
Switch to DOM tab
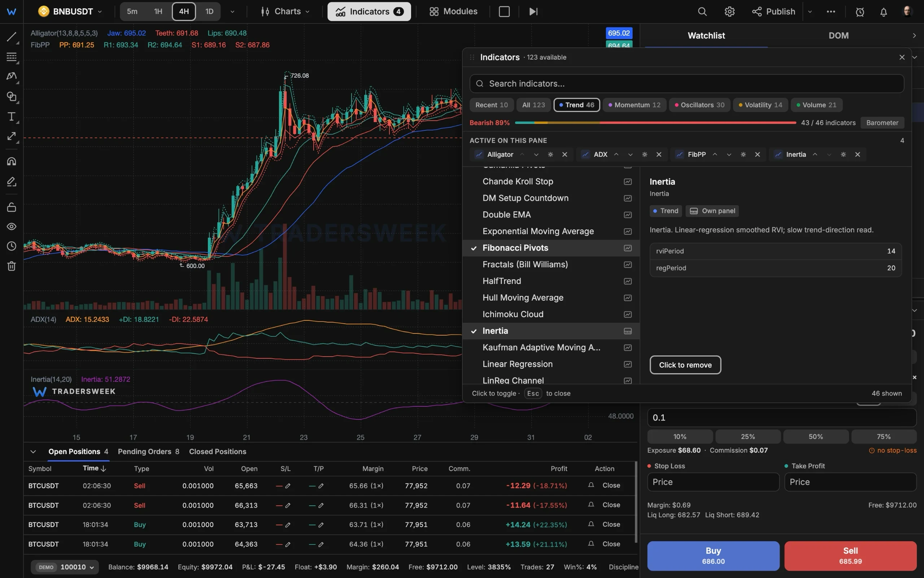838,35
